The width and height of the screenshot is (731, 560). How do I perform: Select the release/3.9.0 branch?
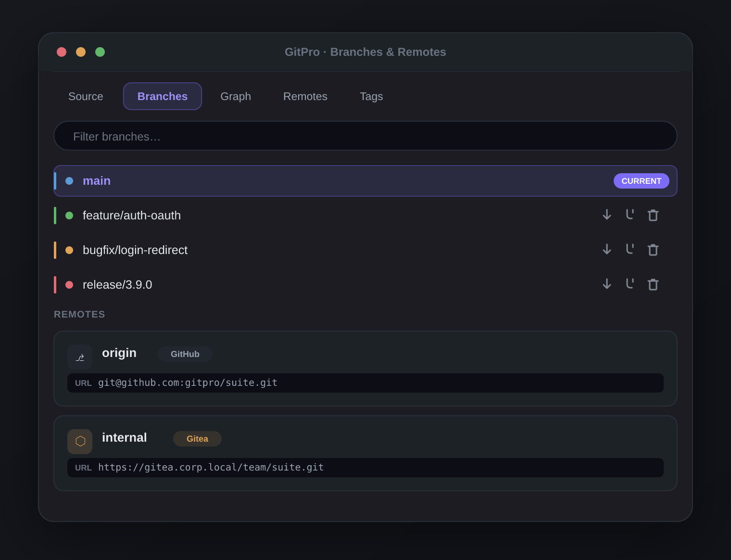pyautogui.click(x=365, y=285)
